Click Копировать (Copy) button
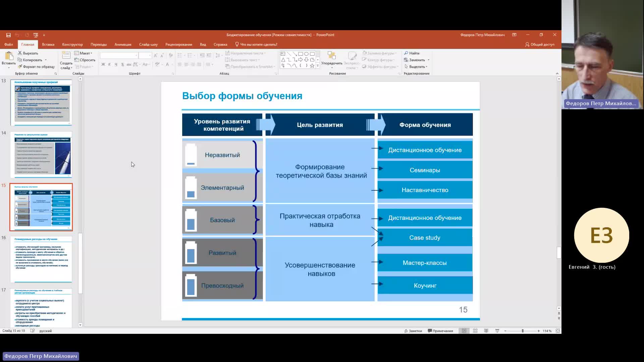Image resolution: width=644 pixels, height=362 pixels. [x=30, y=60]
